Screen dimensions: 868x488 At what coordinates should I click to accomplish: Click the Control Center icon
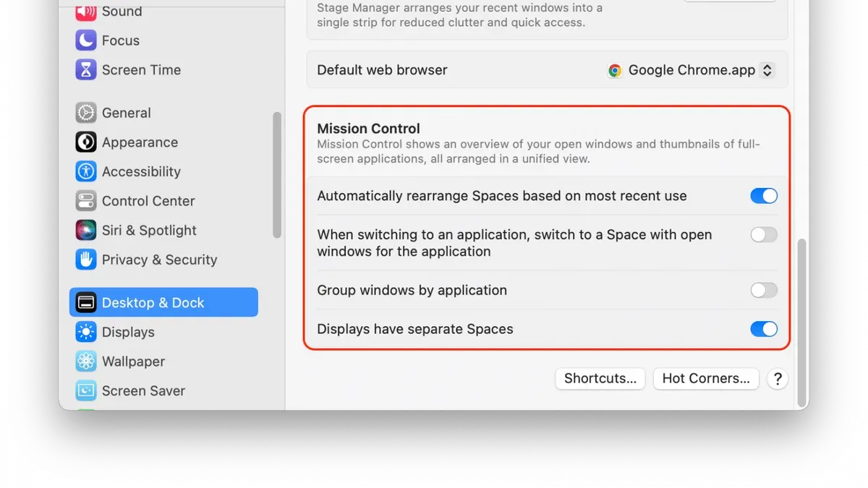[x=86, y=200]
